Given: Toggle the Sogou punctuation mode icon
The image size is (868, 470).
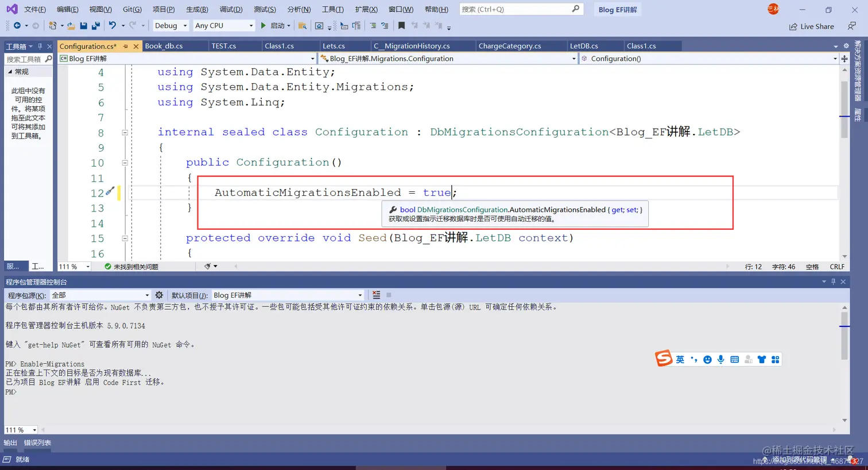Looking at the screenshot, I should (693, 360).
